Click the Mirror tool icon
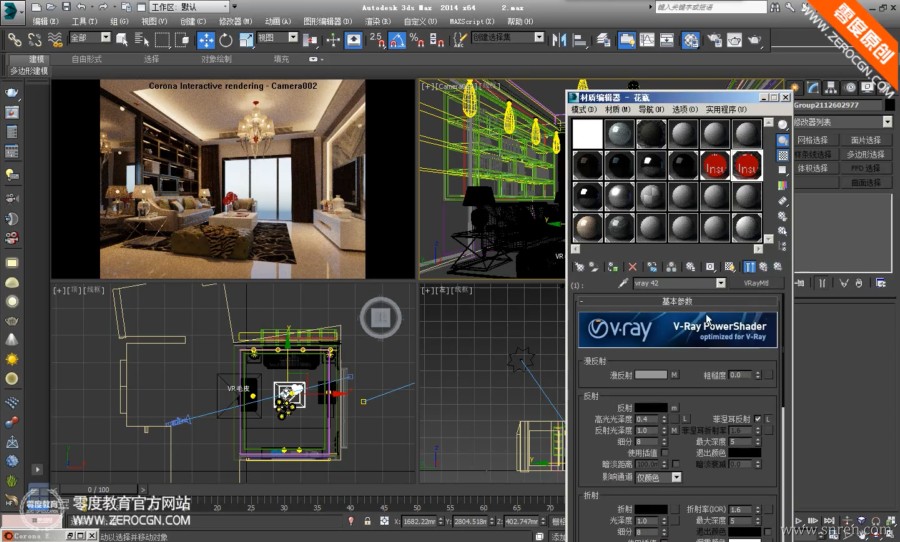900x542 pixels. (558, 40)
